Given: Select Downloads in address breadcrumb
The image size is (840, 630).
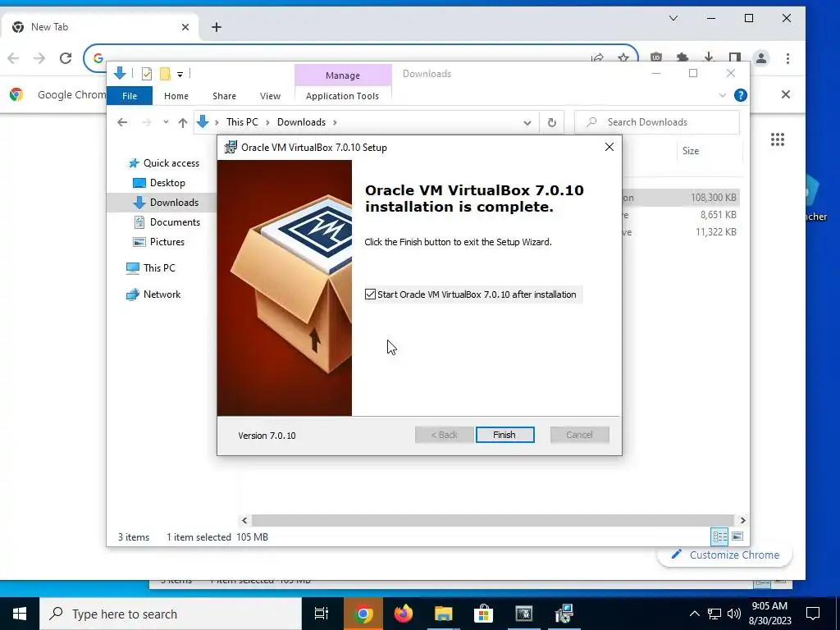Looking at the screenshot, I should pyautogui.click(x=301, y=122).
